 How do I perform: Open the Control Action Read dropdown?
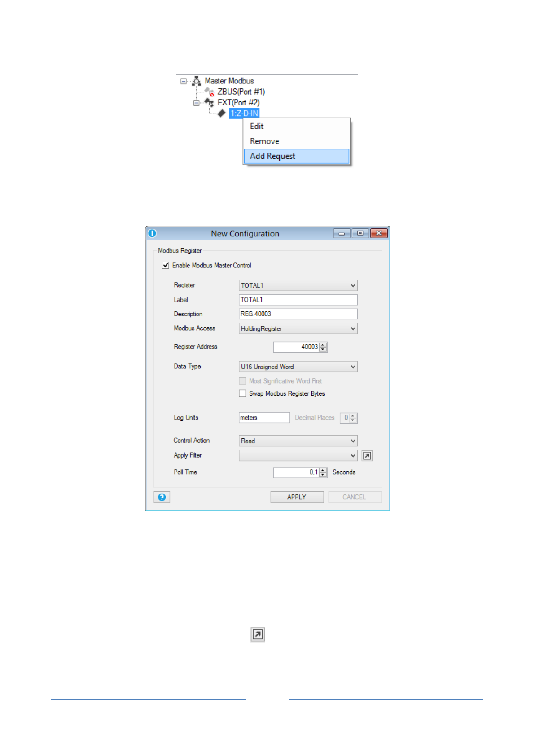pos(298,441)
